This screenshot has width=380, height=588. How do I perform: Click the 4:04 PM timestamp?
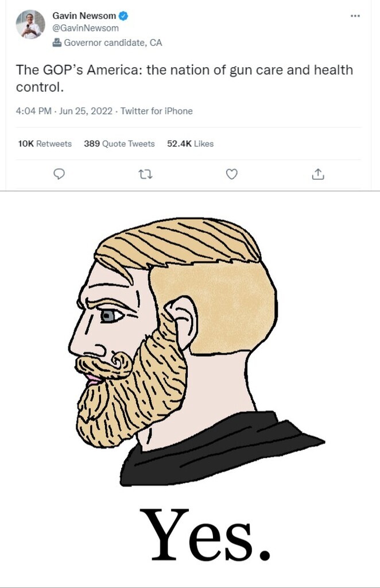point(33,111)
